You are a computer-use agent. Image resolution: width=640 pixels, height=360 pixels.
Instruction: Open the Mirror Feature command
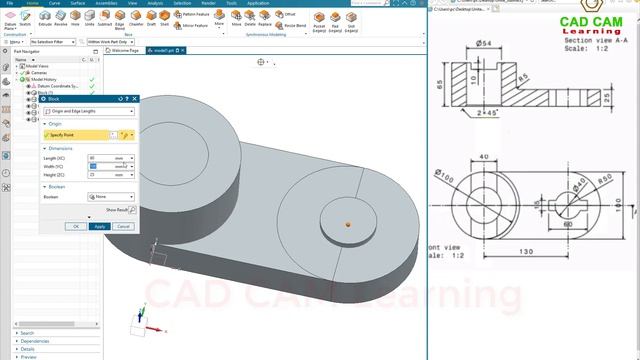coord(191,26)
